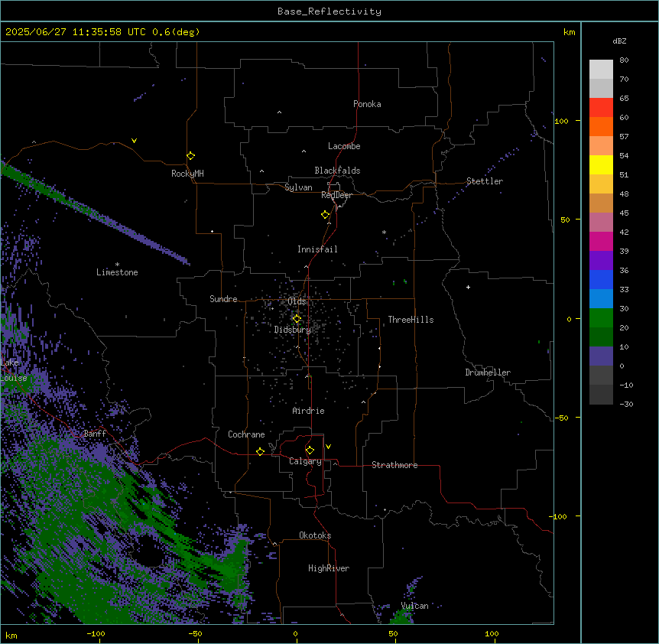This screenshot has width=659, height=644.
Task: Click the Okotoks label
Action: tap(315, 535)
